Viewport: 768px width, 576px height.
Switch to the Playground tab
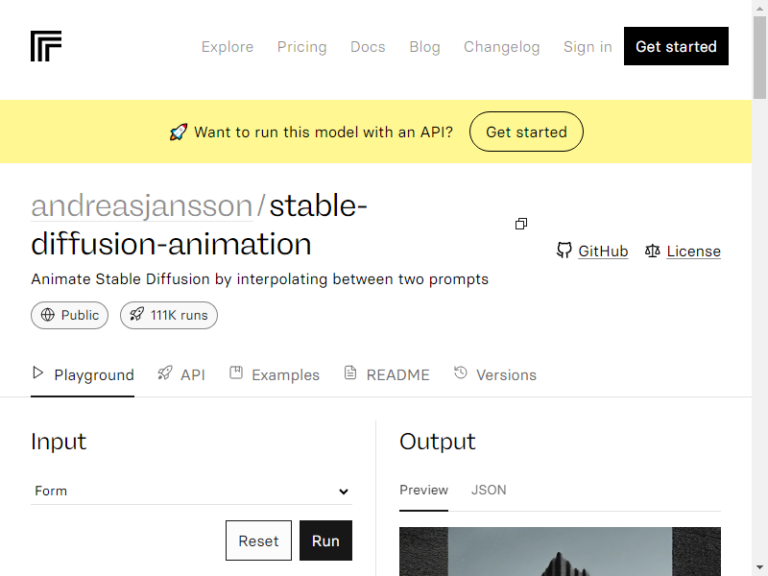click(x=82, y=375)
